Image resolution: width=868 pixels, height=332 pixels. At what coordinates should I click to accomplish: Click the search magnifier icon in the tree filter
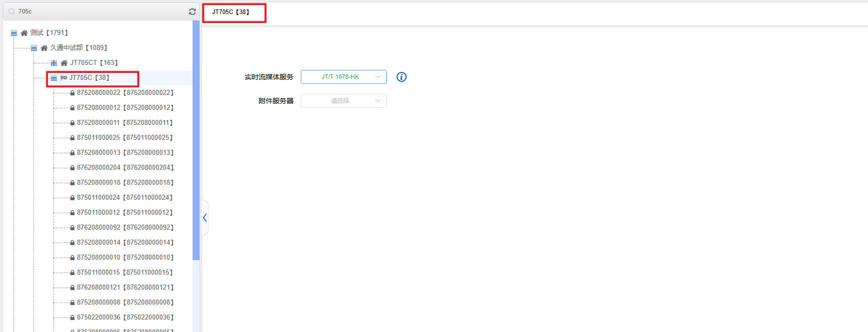(11, 11)
